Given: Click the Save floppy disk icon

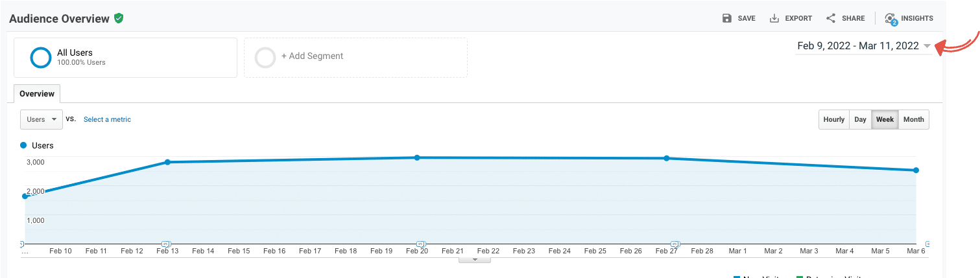Looking at the screenshot, I should coord(727,18).
